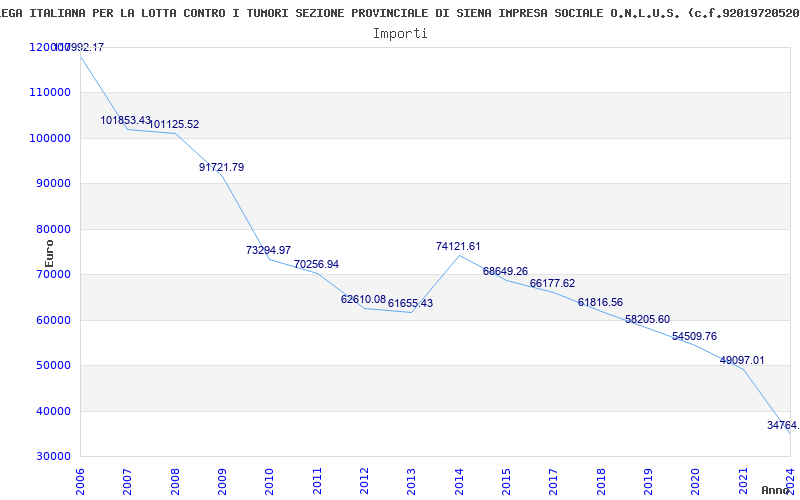
Task: Click the 70000 y-axis tick value
Action: [x=56, y=274]
